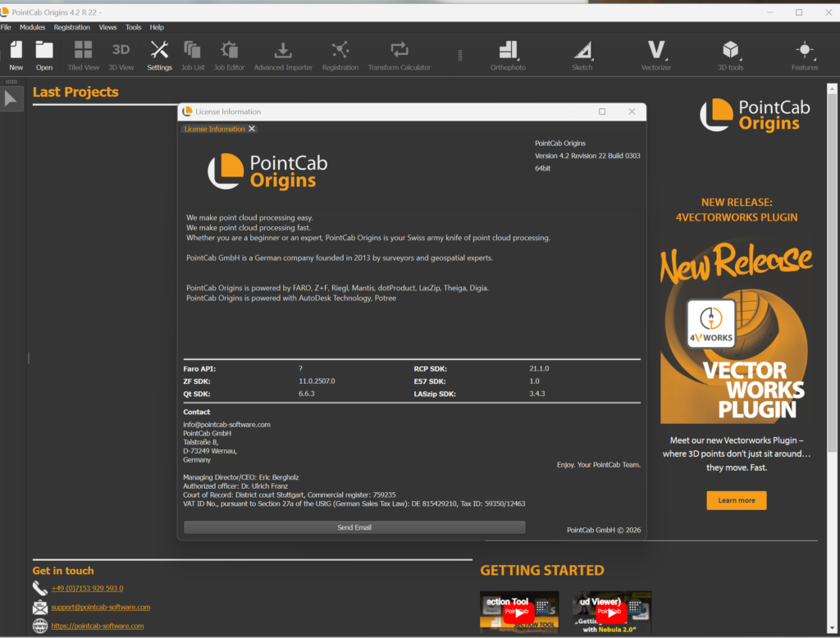
Task: Launch the Job Editor
Action: click(x=230, y=55)
